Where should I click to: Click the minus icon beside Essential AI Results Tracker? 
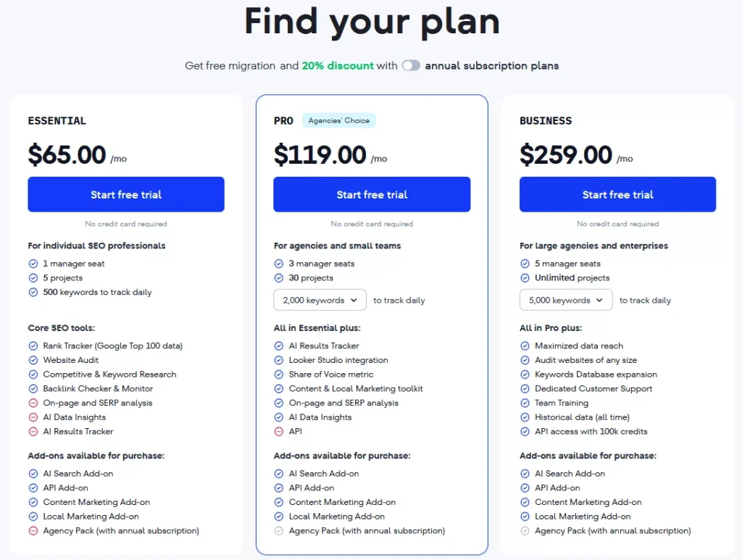(33, 432)
